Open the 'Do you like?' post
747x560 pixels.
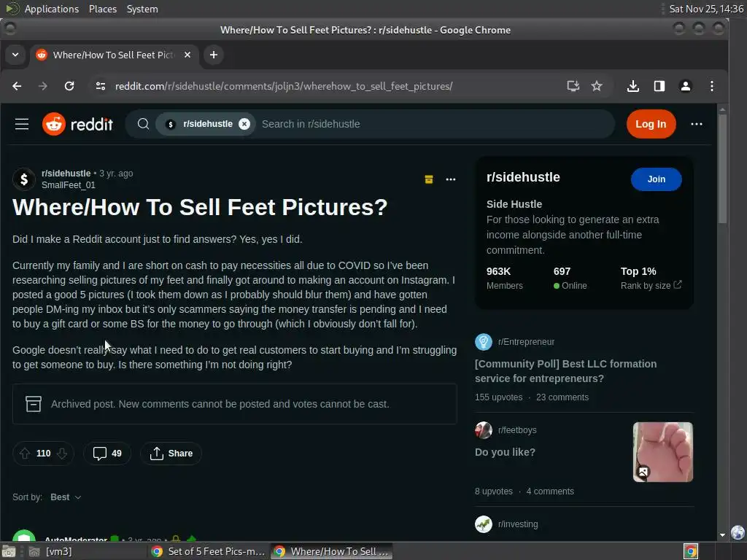click(x=505, y=452)
